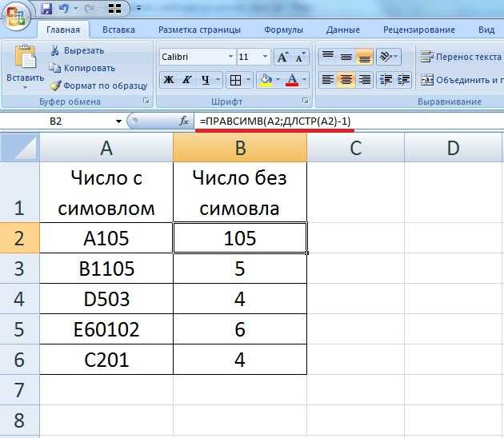Click Объединить merge cells button
The height and width of the screenshot is (438, 504).
[462, 80]
